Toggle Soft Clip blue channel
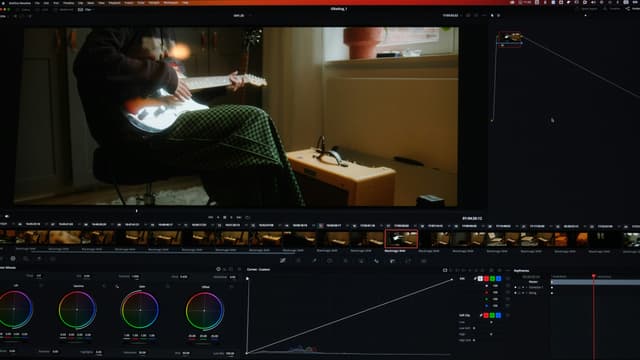The width and height of the screenshot is (640, 360). pyautogui.click(x=498, y=315)
